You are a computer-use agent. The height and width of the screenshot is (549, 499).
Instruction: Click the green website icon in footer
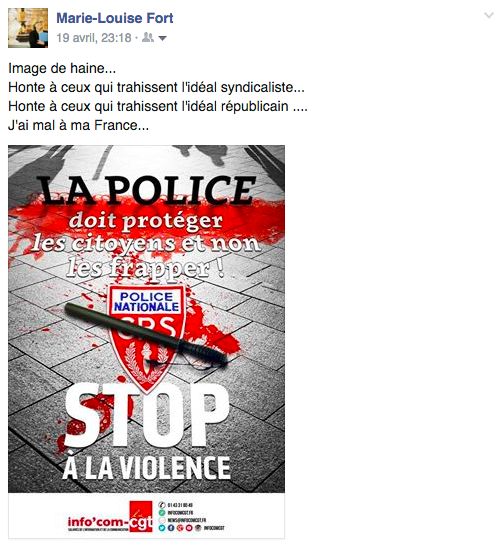click(162, 513)
